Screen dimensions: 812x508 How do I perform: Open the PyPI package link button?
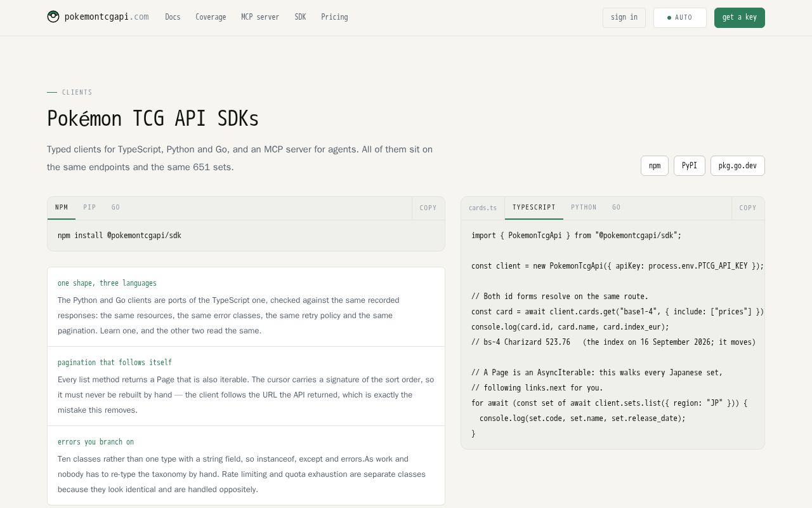(690, 166)
